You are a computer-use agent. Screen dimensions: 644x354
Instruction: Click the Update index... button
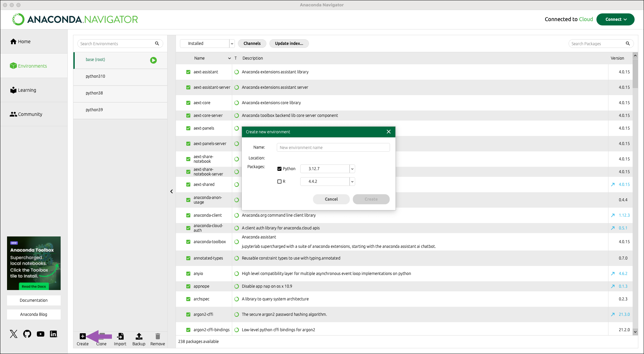point(289,44)
